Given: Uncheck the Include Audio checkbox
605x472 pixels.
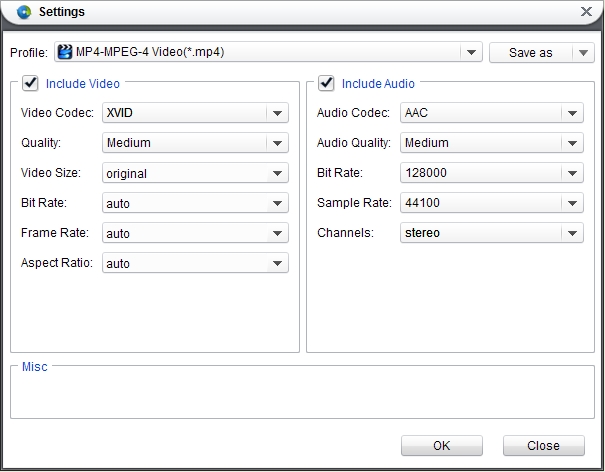Looking at the screenshot, I should coord(326,83).
